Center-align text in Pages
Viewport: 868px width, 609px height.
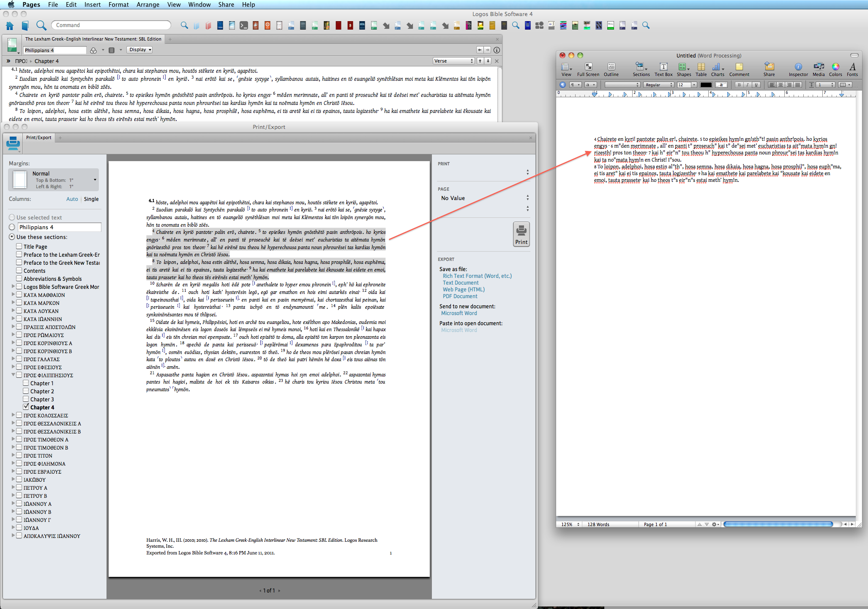[781, 85]
